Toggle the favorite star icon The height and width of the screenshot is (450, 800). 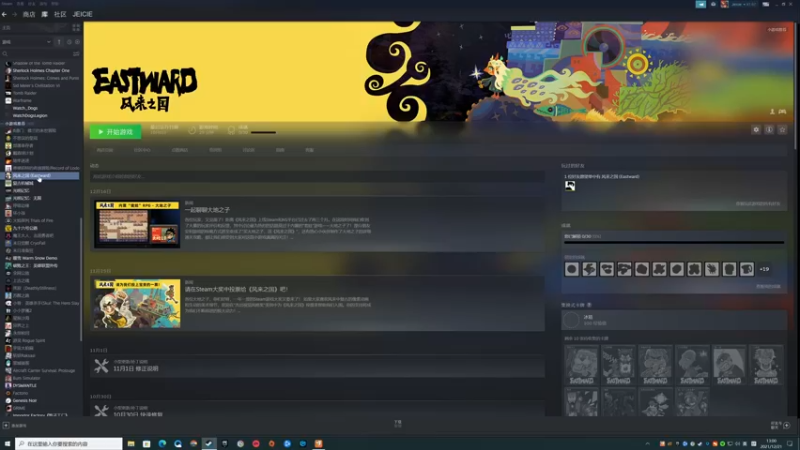[782, 130]
